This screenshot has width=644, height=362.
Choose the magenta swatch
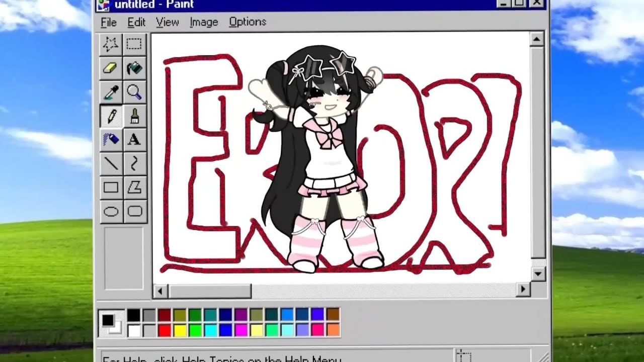click(x=241, y=330)
